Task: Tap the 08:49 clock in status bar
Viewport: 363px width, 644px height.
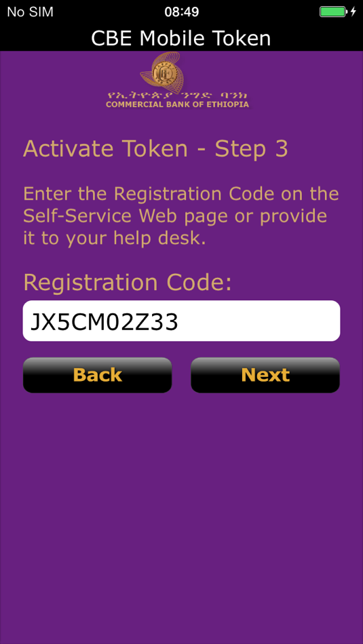Action: [x=182, y=12]
